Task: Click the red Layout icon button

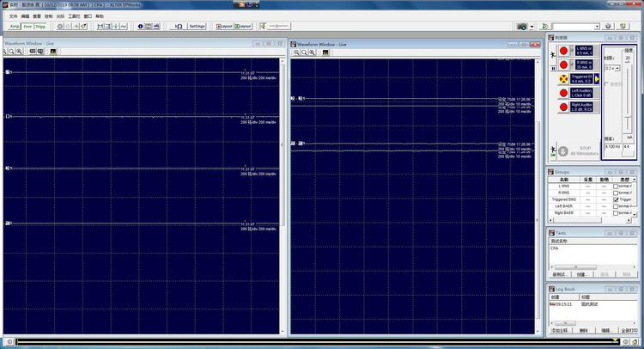Action: [x=224, y=26]
